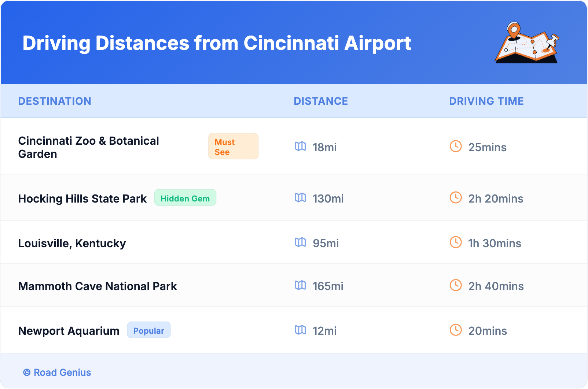The width and height of the screenshot is (588, 389).
Task: Click the clock icon beside 1h 30mins
Action: [456, 242]
